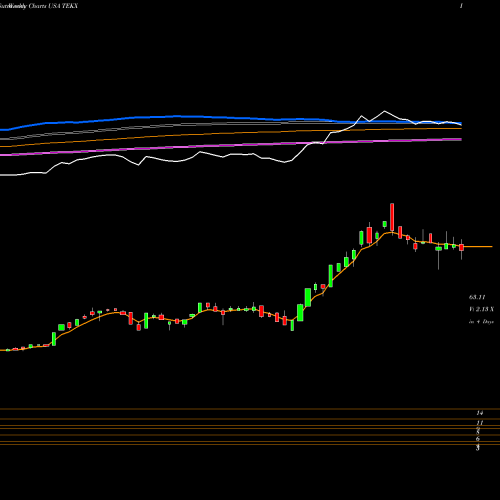The height and width of the screenshot is (500, 500).
Task: Click the tallest red candle at the peak
Action: coord(392,217)
